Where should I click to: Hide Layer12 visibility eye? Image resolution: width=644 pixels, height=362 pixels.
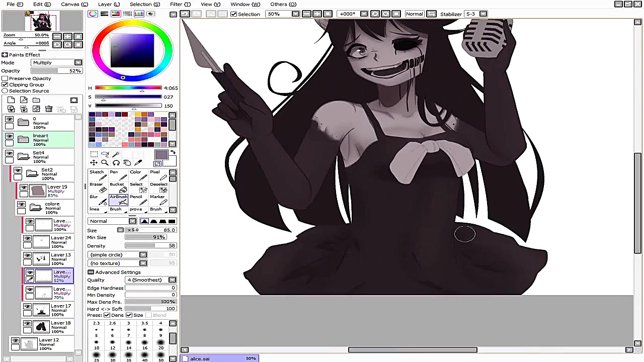click(x=15, y=341)
